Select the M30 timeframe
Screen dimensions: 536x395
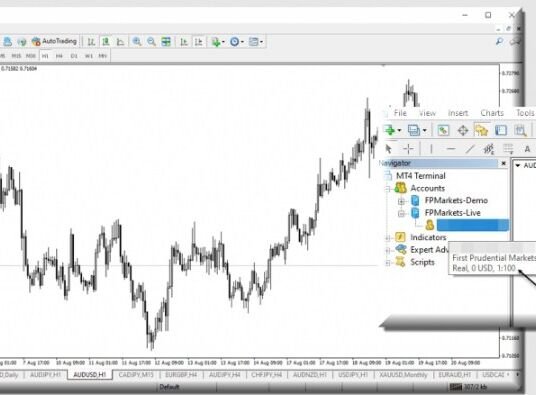click(31, 56)
